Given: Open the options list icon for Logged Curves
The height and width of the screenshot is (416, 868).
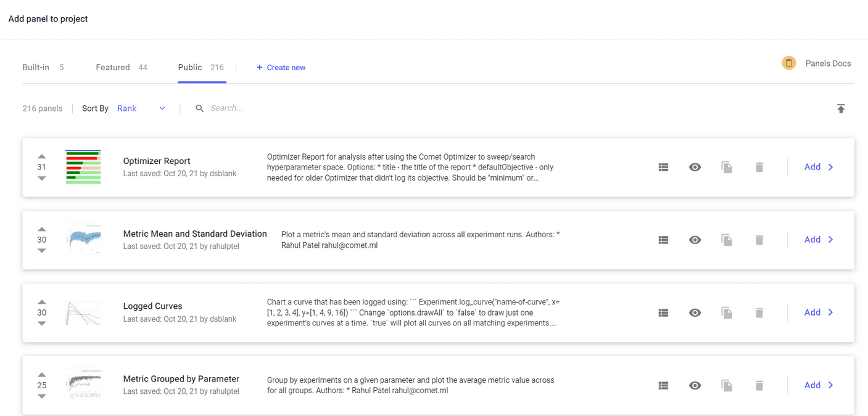Looking at the screenshot, I should point(663,312).
